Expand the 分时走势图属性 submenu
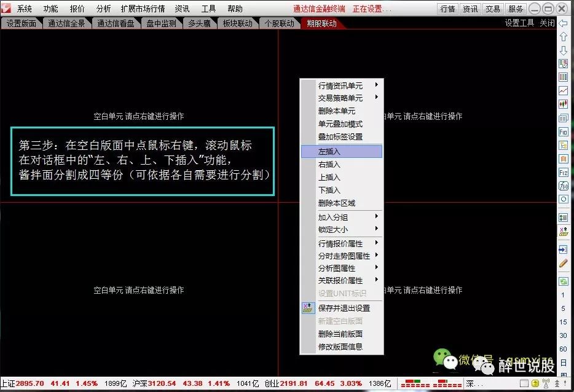This screenshot has width=574, height=392. coord(342,256)
